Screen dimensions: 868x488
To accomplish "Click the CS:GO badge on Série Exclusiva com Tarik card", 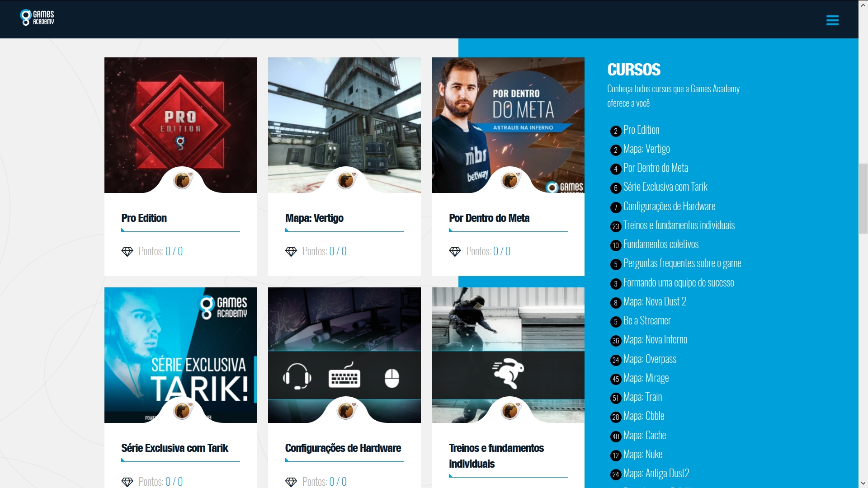I will coord(183,411).
